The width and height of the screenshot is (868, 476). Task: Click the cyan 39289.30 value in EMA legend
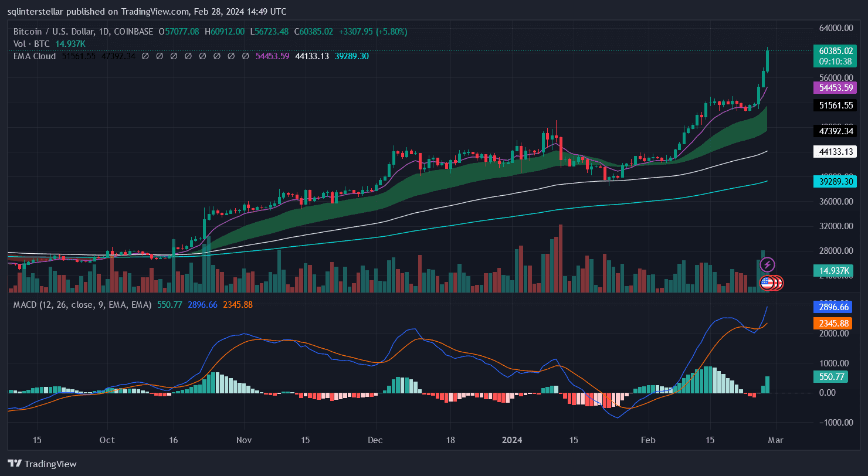352,56
